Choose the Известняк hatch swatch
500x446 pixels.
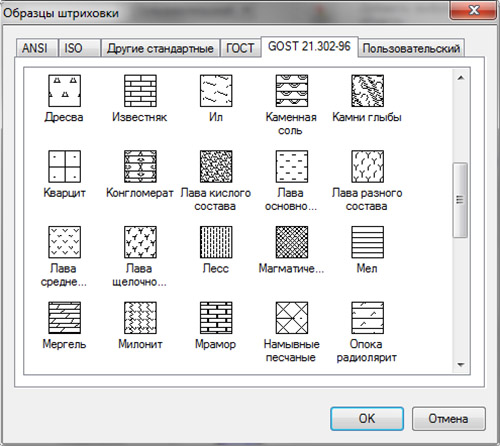tap(140, 91)
